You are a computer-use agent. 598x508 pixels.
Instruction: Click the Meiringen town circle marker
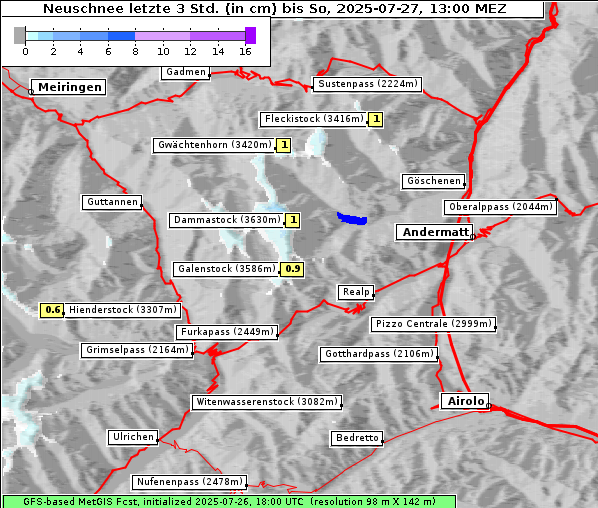(31, 92)
